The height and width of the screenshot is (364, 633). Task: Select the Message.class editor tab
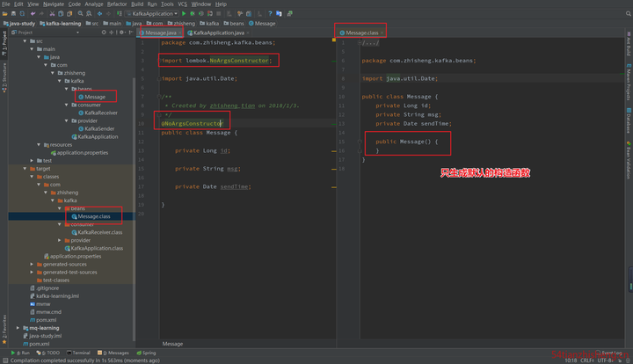(361, 33)
